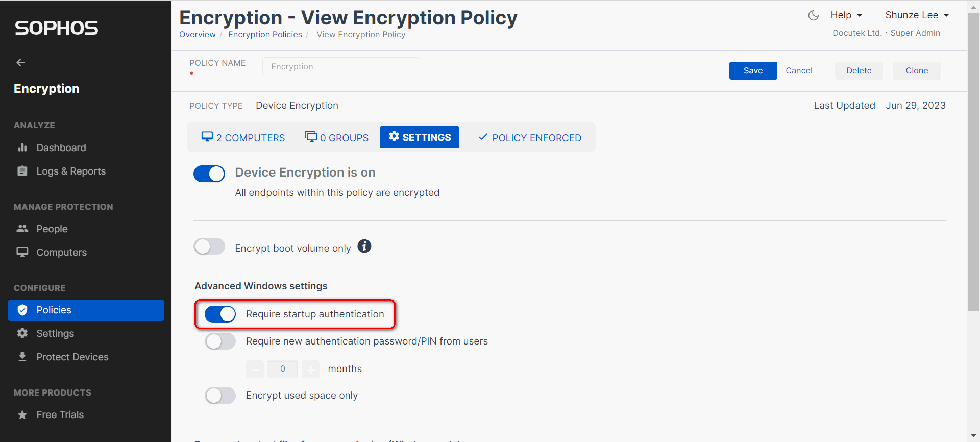Cancel policy changes

tap(799, 70)
